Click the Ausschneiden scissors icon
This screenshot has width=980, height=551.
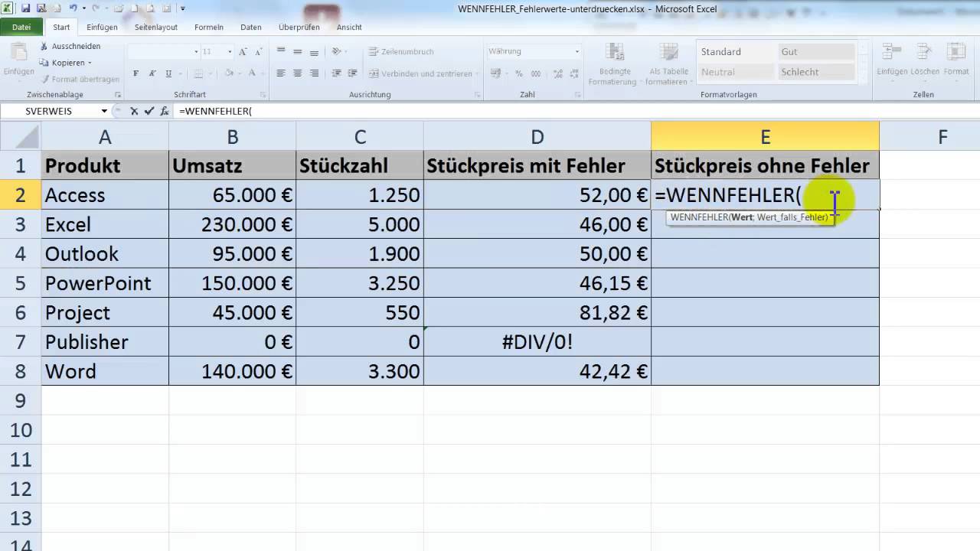[x=44, y=46]
